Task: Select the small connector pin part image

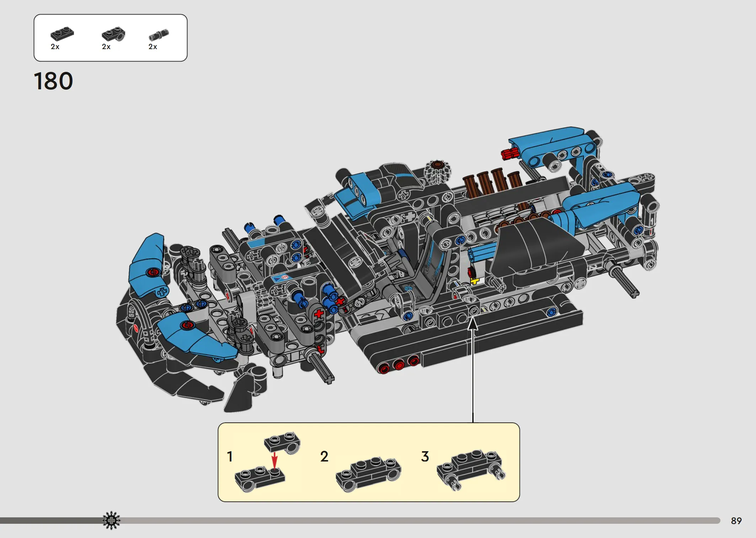Action: click(159, 35)
